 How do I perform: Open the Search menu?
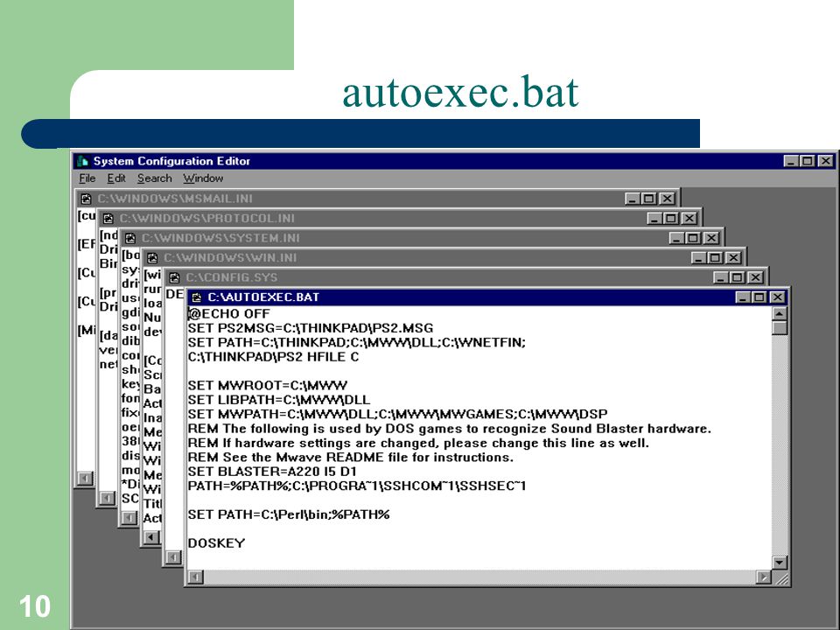(154, 178)
